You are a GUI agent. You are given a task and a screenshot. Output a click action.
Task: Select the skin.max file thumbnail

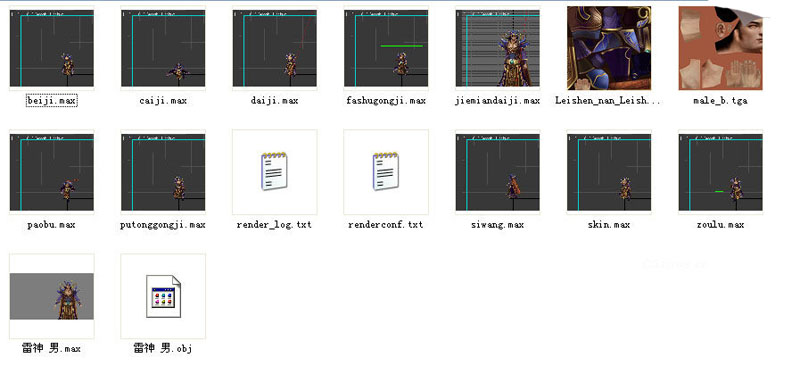coord(609,173)
